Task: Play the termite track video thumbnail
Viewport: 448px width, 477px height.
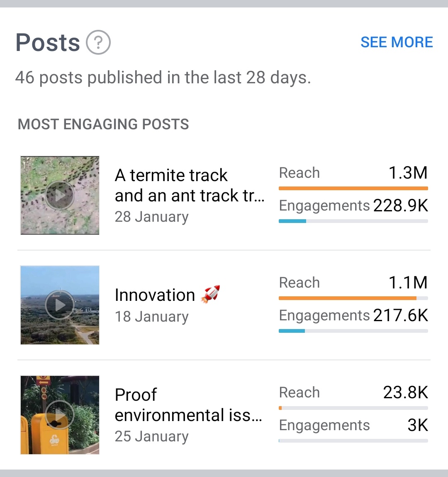Action: coord(60,195)
